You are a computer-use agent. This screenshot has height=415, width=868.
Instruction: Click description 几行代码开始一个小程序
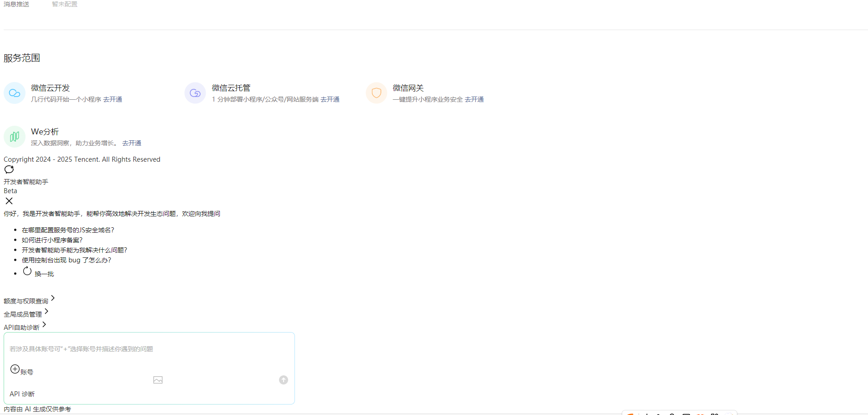coord(66,99)
